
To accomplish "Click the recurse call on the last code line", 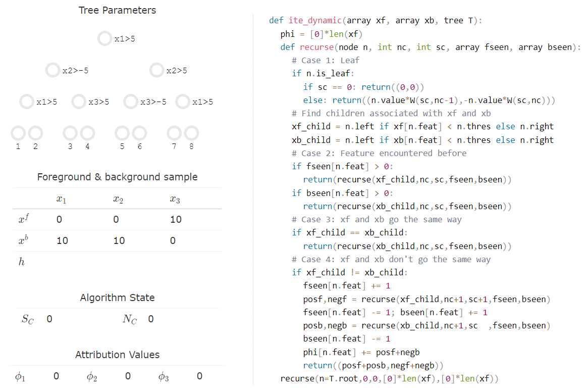I will click(x=296, y=378).
